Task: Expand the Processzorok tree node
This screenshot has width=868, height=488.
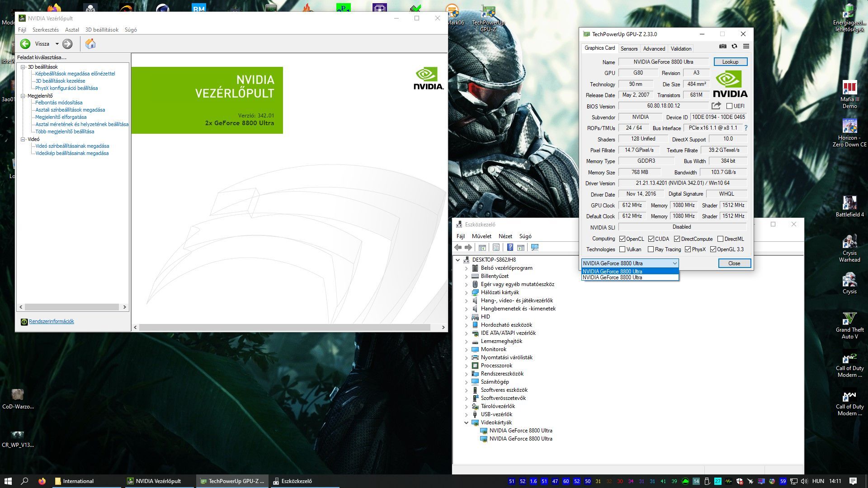Action: tap(467, 366)
